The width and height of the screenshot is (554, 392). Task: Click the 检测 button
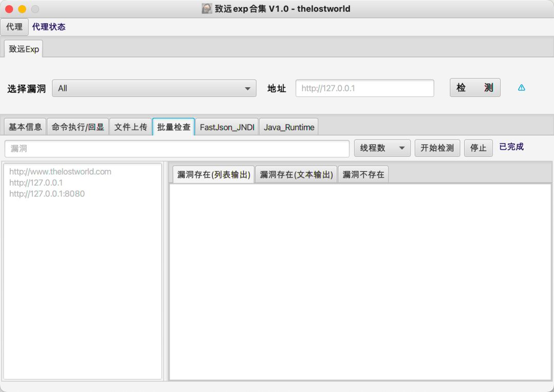click(x=475, y=88)
